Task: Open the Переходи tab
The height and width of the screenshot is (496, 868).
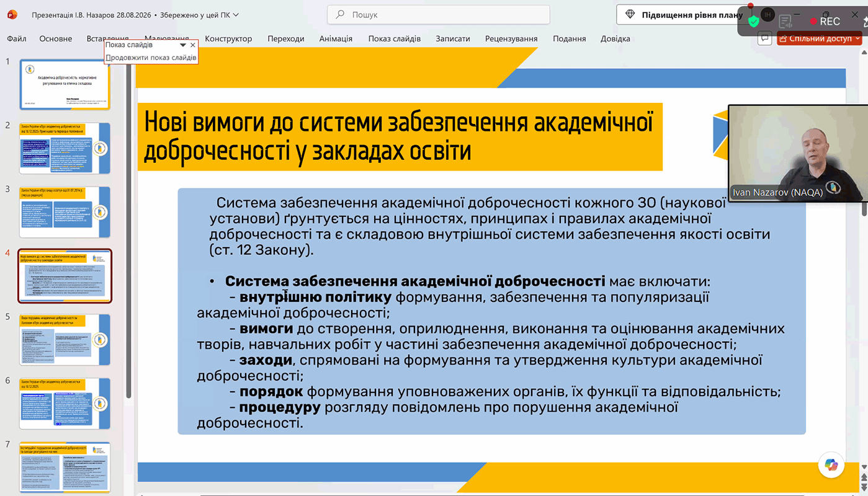Action: tap(286, 38)
